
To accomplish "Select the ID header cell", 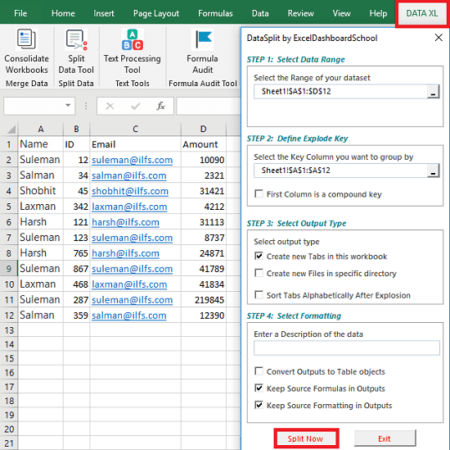I will point(77,144).
